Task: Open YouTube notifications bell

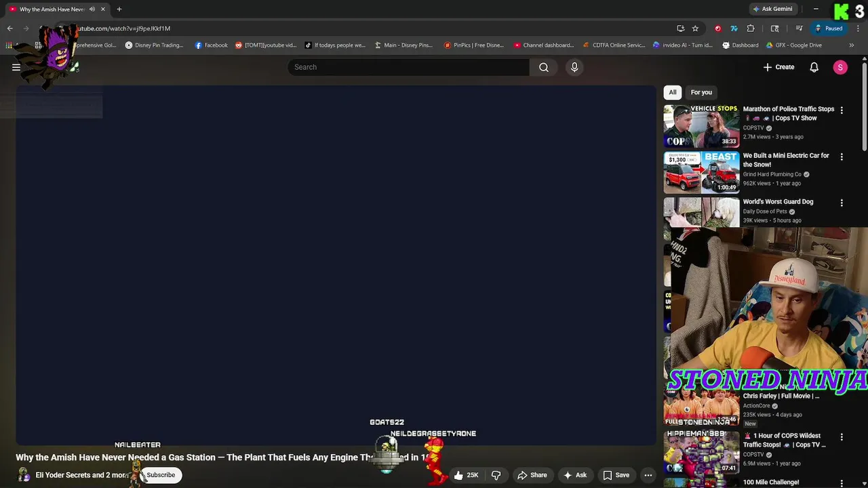Action: tap(814, 67)
